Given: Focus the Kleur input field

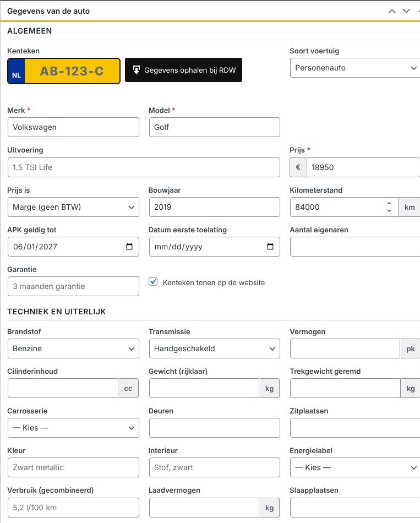Looking at the screenshot, I should pyautogui.click(x=73, y=467).
